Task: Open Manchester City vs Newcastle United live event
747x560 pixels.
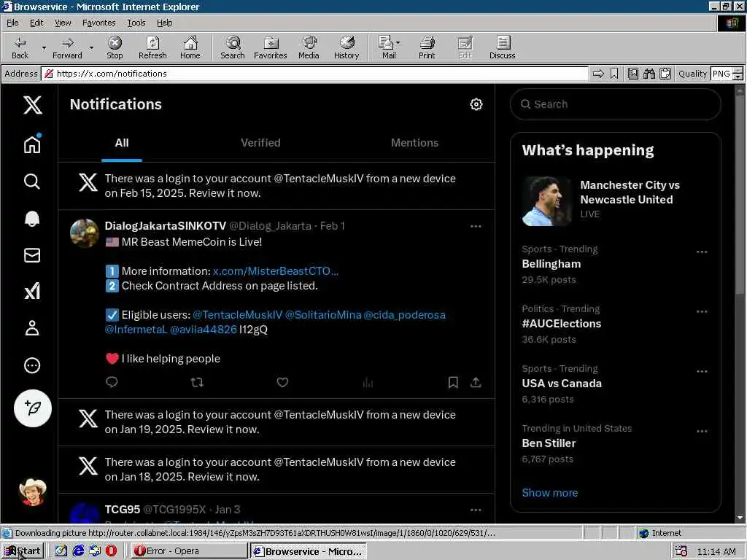Action: 615,201
